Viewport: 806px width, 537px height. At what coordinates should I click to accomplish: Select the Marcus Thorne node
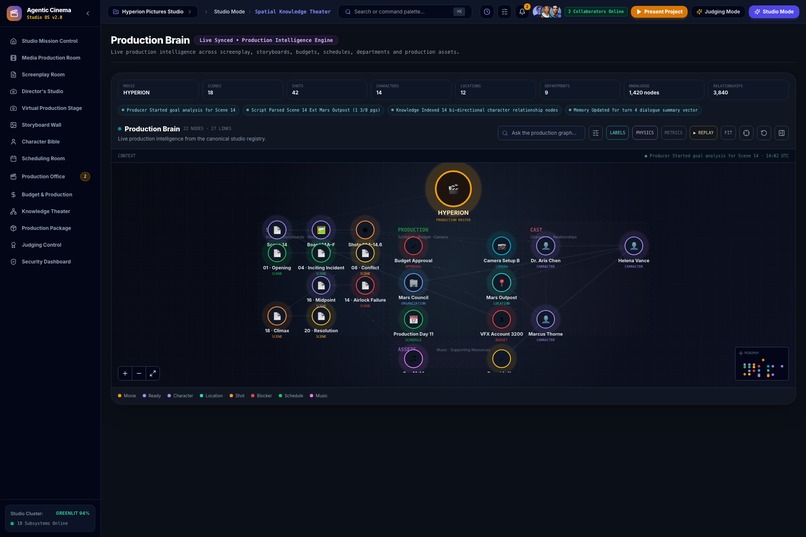(545, 320)
